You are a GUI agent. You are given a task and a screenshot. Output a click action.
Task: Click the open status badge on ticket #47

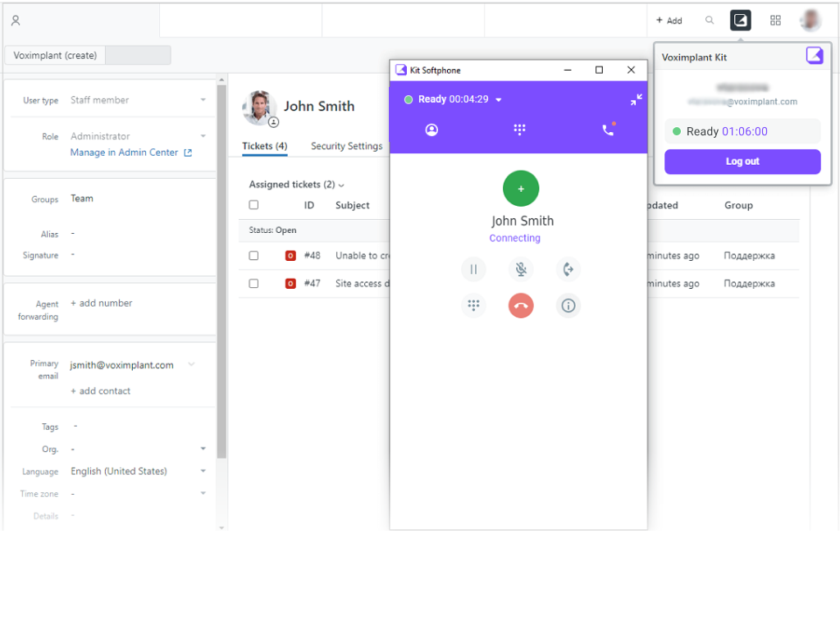point(290,283)
